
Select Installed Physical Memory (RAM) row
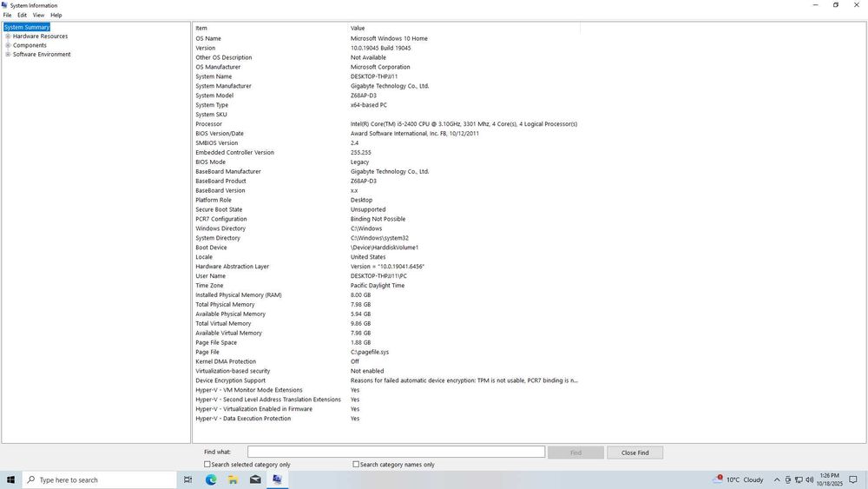coord(386,294)
